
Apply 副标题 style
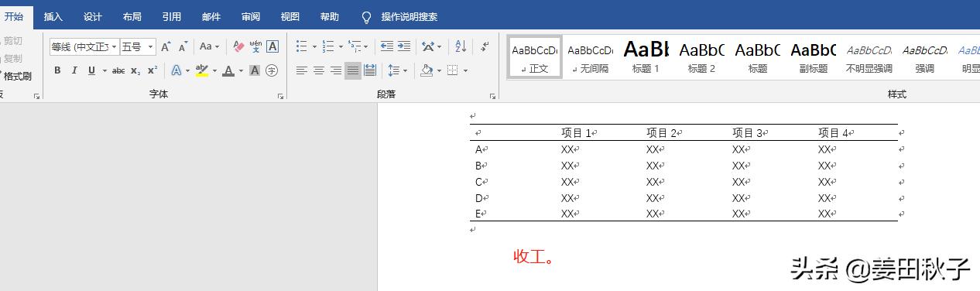coord(814,56)
